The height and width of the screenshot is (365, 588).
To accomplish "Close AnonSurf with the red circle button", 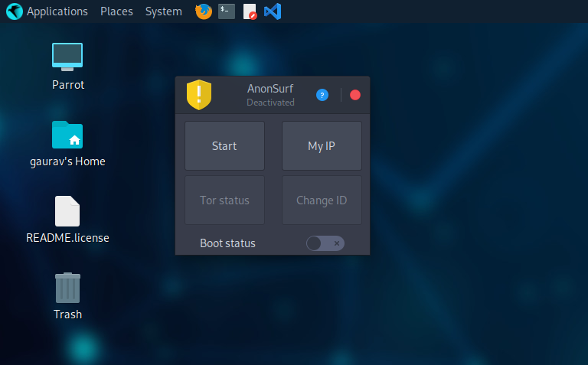I will pos(355,95).
